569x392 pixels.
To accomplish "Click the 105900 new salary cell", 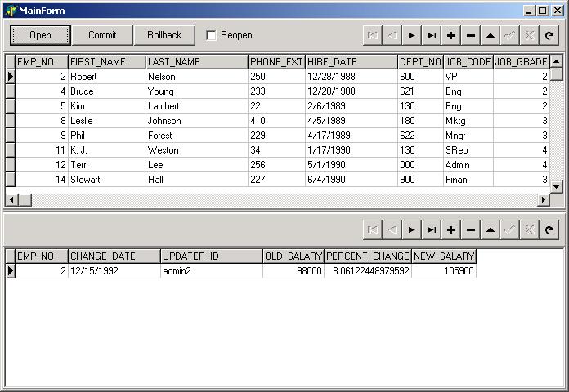I will coord(444,271).
